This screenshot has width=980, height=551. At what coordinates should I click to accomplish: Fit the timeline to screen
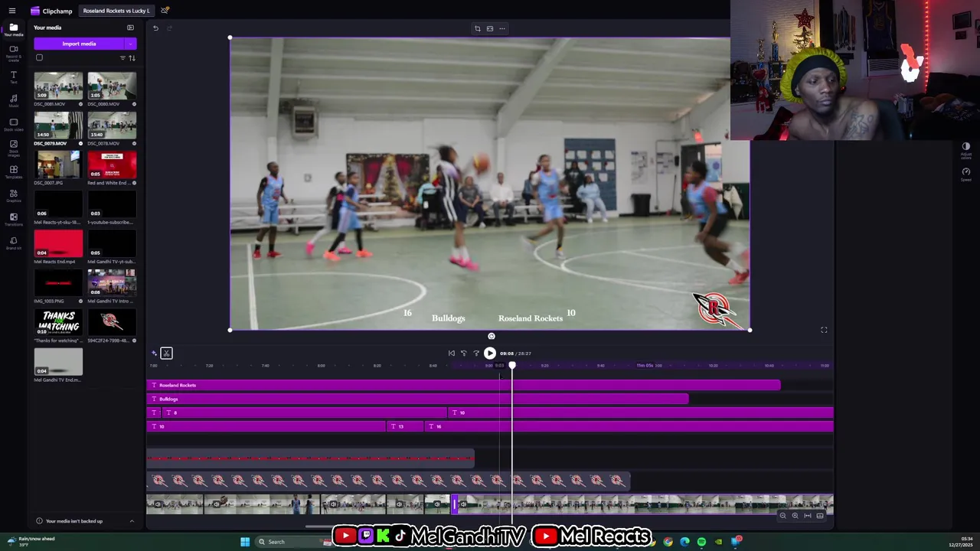tap(807, 516)
